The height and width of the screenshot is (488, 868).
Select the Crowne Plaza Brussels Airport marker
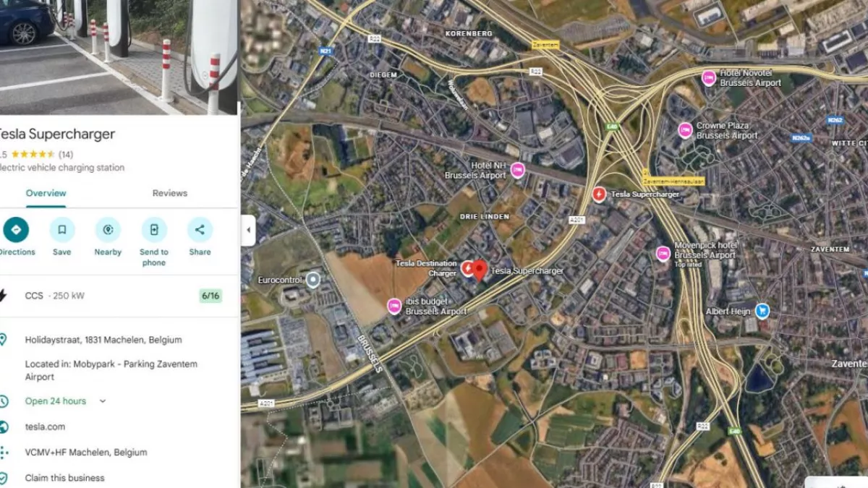pos(685,130)
